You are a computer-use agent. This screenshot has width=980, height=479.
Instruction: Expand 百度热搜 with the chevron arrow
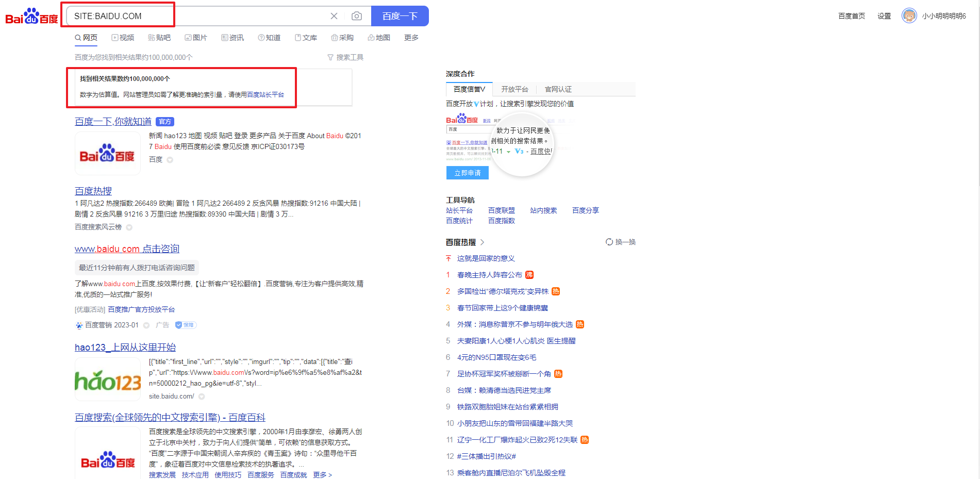483,242
